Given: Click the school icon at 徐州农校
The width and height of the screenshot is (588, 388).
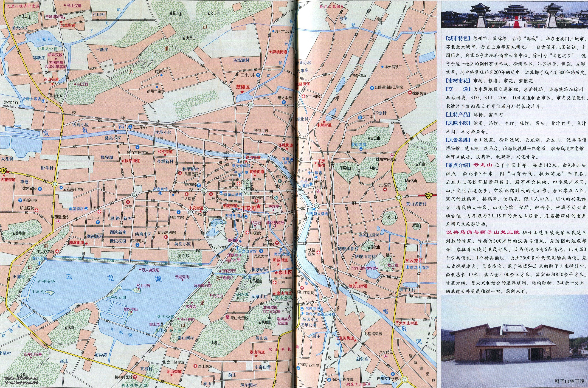Looking at the screenshot, I should click(x=40, y=189).
